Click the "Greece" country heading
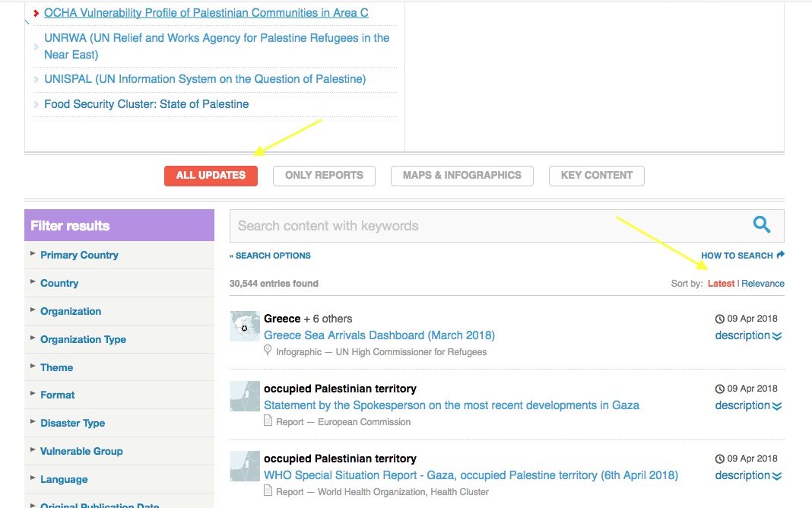The height and width of the screenshot is (508, 812). 282,319
